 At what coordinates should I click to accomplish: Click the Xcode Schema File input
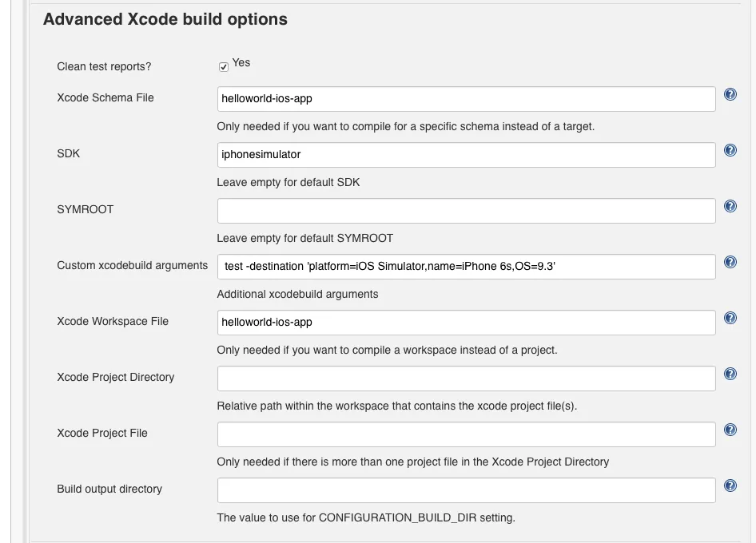click(x=466, y=99)
